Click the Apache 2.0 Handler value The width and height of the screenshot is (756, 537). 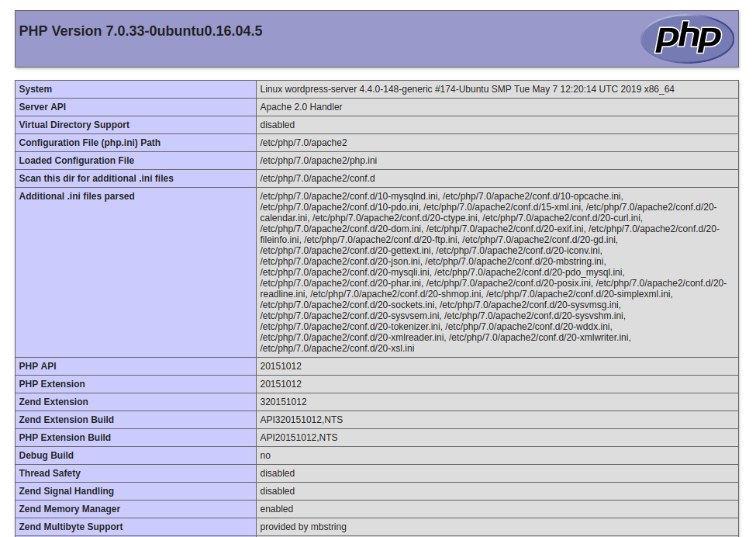pos(302,106)
